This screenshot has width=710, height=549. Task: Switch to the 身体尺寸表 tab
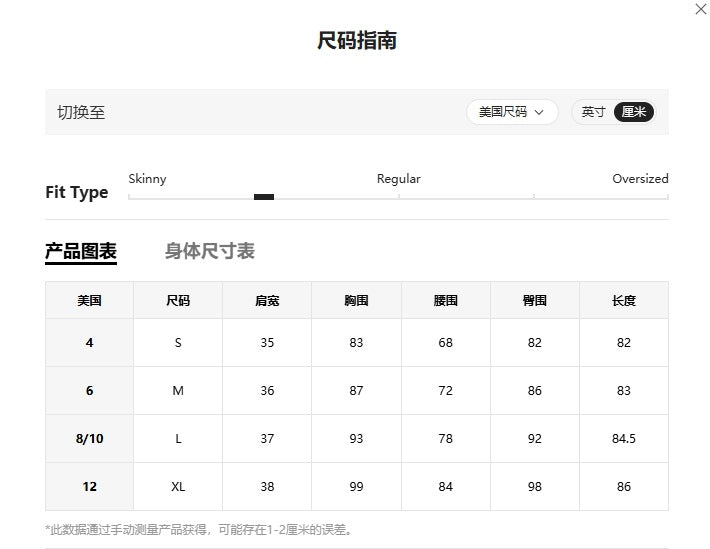click(x=210, y=251)
